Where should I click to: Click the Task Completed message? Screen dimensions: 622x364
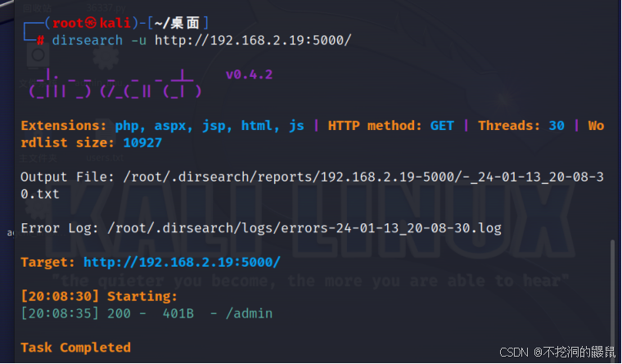coord(75,348)
